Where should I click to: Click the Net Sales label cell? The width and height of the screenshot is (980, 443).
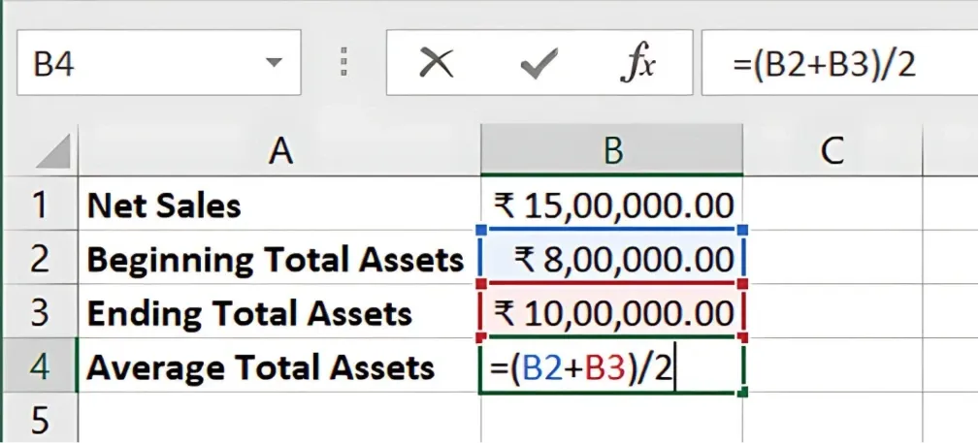click(279, 206)
